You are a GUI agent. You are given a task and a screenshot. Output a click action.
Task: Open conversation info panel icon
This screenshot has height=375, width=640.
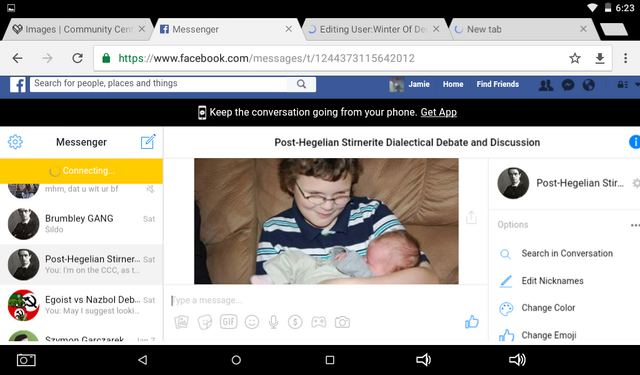[x=635, y=142]
